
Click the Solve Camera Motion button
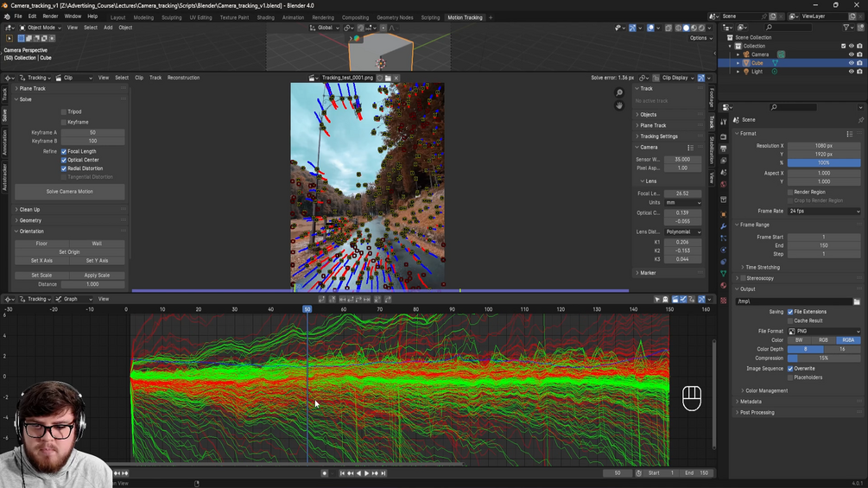point(69,192)
